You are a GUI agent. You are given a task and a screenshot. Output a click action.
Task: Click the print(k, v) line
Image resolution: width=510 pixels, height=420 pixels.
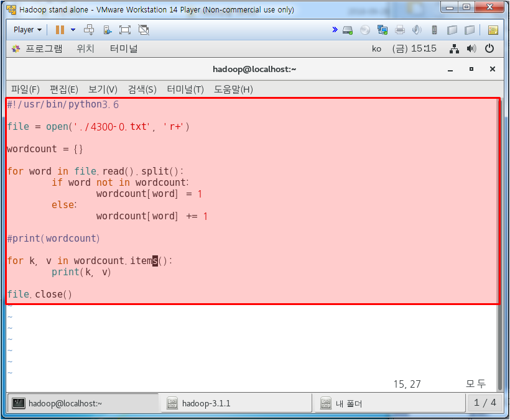81,272
